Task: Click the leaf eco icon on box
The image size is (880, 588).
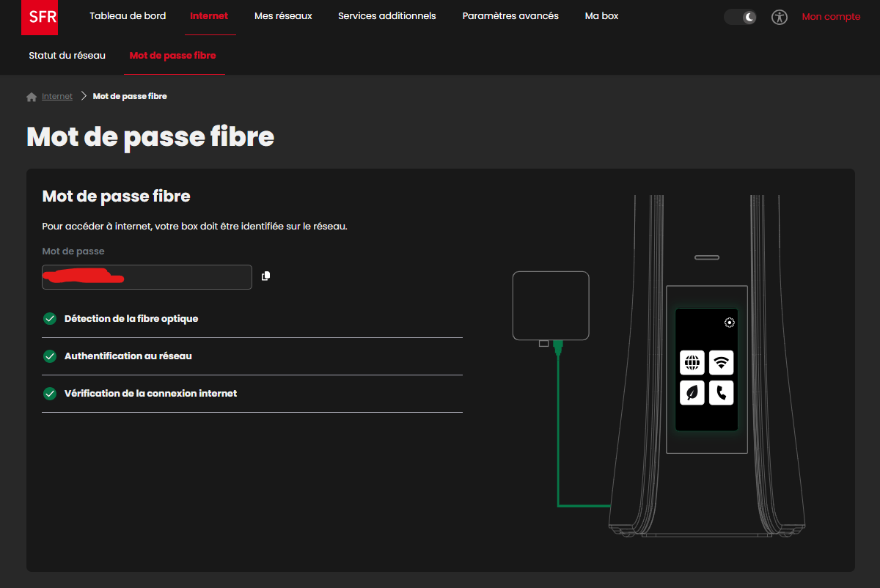Action: coord(692,392)
